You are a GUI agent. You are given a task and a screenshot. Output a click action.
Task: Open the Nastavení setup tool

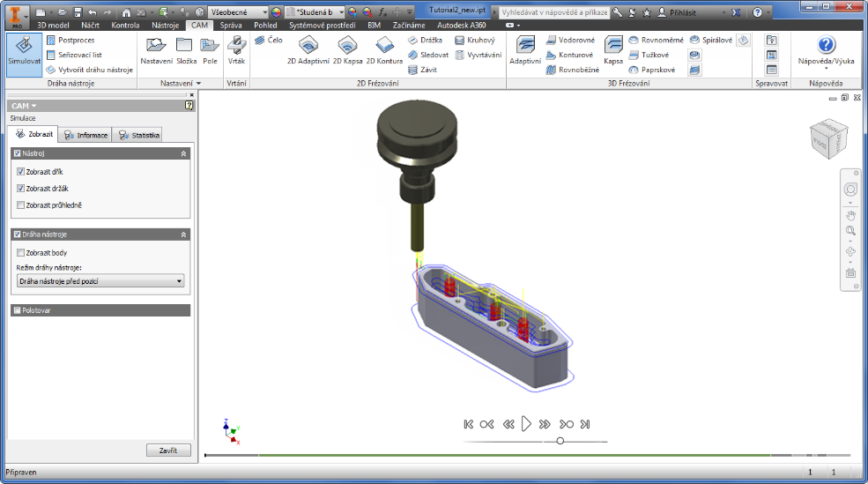pyautogui.click(x=156, y=51)
